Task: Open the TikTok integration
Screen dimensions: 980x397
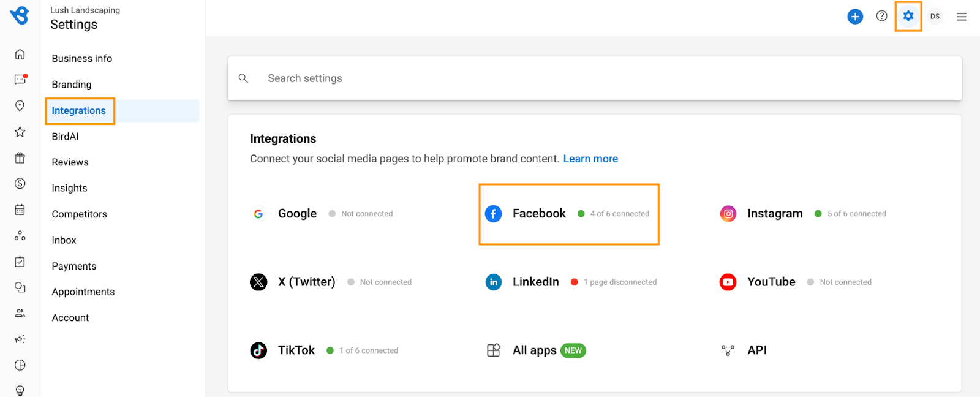Action: pyautogui.click(x=324, y=350)
